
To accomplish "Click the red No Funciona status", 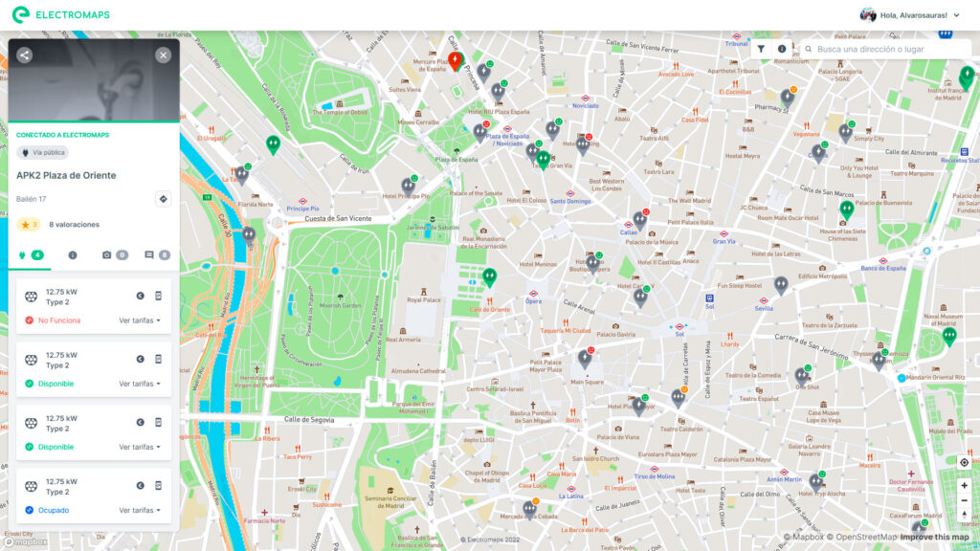I will [53, 320].
